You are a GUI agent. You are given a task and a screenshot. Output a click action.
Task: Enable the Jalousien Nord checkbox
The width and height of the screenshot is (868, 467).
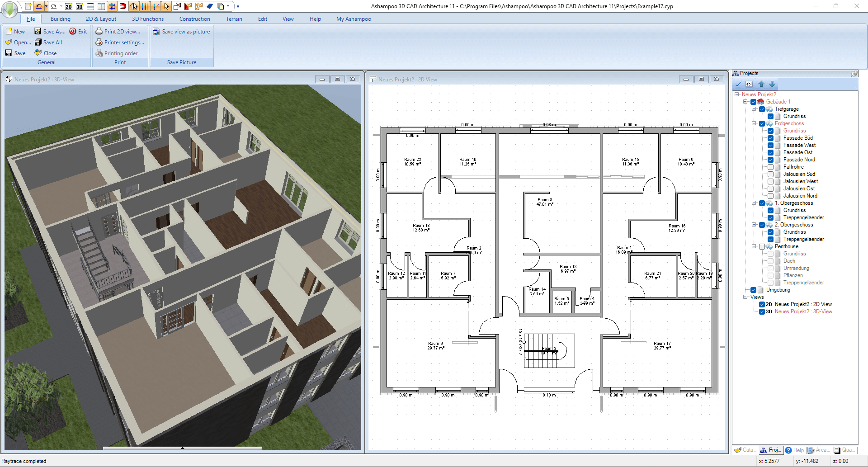coord(770,196)
